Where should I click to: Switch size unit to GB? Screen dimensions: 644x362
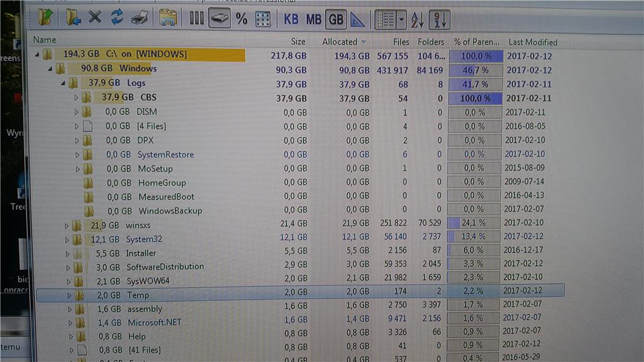336,19
